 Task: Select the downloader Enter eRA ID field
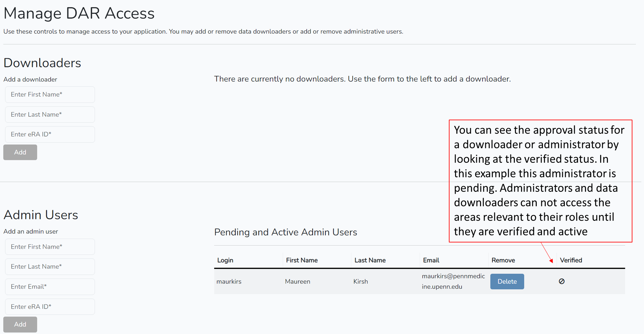50,134
